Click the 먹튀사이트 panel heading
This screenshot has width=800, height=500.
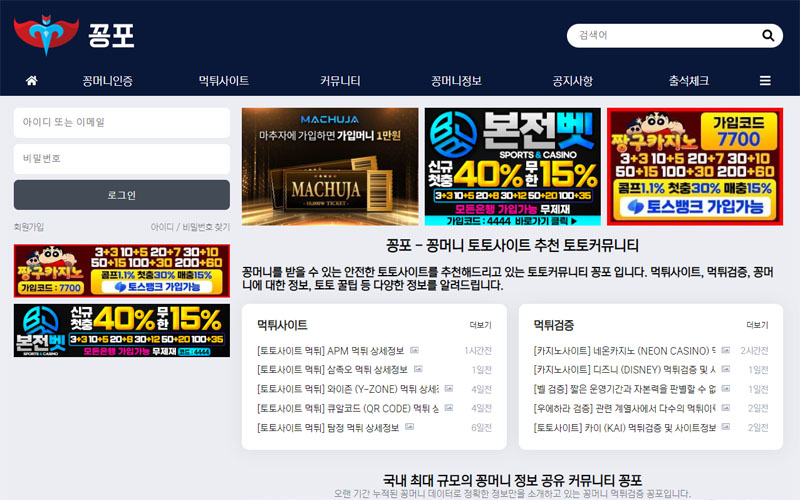tap(282, 325)
